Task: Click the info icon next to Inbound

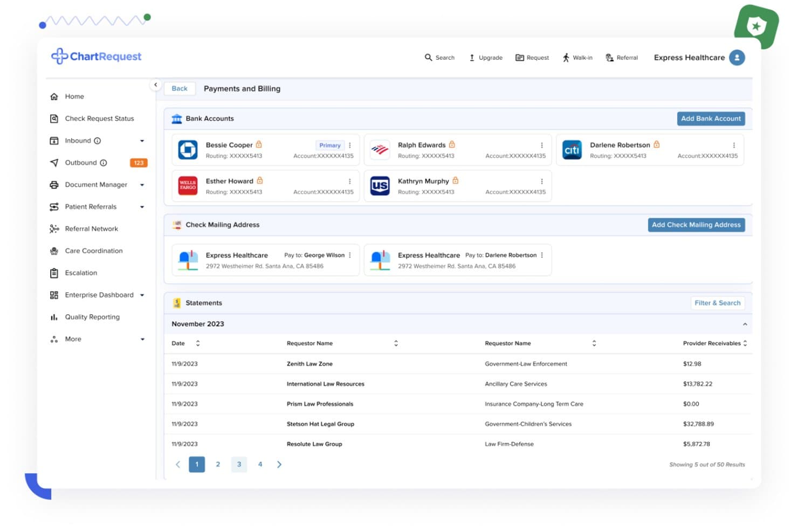Action: pos(98,141)
